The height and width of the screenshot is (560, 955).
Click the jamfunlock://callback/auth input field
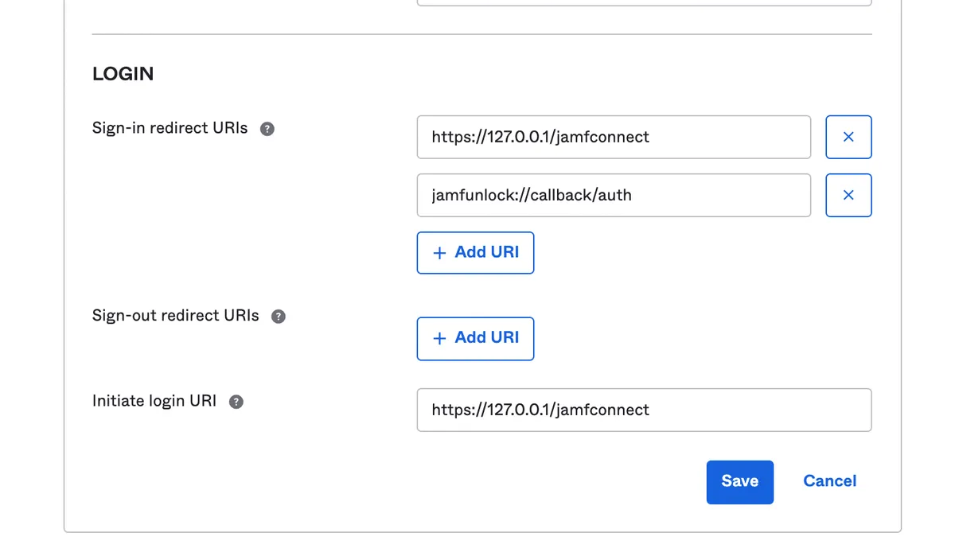(x=613, y=195)
